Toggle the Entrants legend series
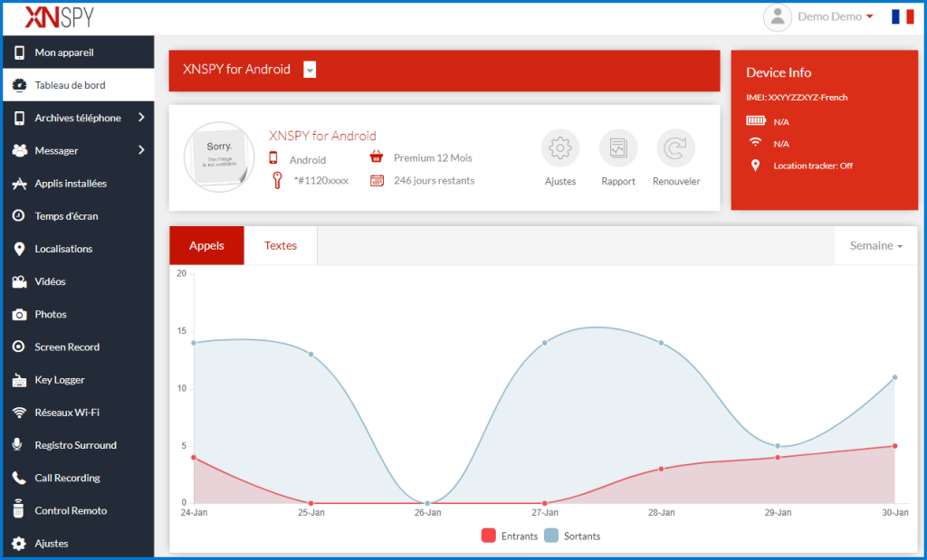 coord(509,536)
